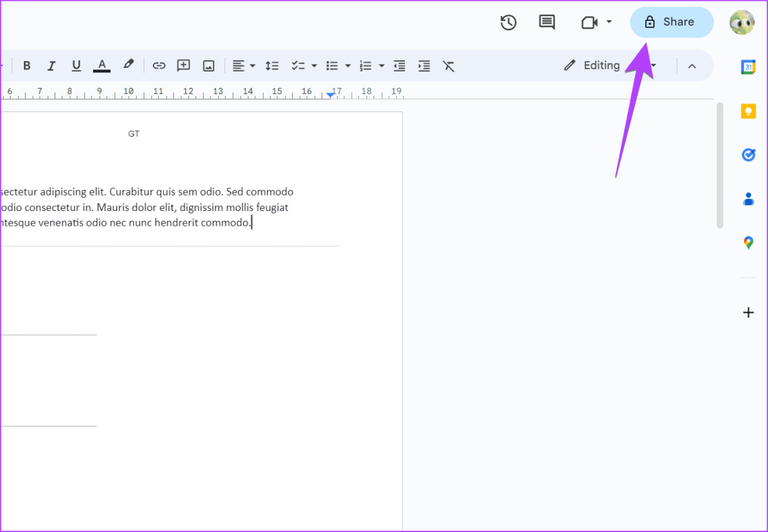Screen dimensions: 768x532
Task: Toggle bold formatting
Action: point(27,65)
